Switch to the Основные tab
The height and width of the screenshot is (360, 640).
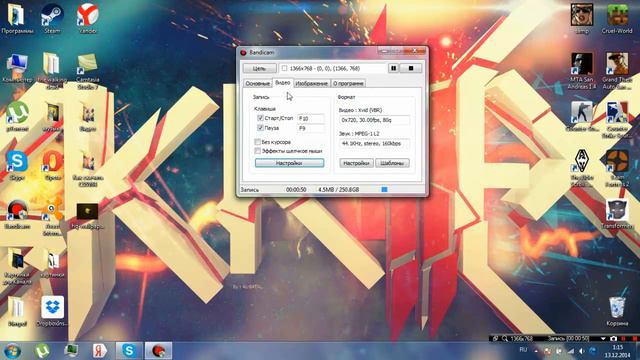pos(258,83)
